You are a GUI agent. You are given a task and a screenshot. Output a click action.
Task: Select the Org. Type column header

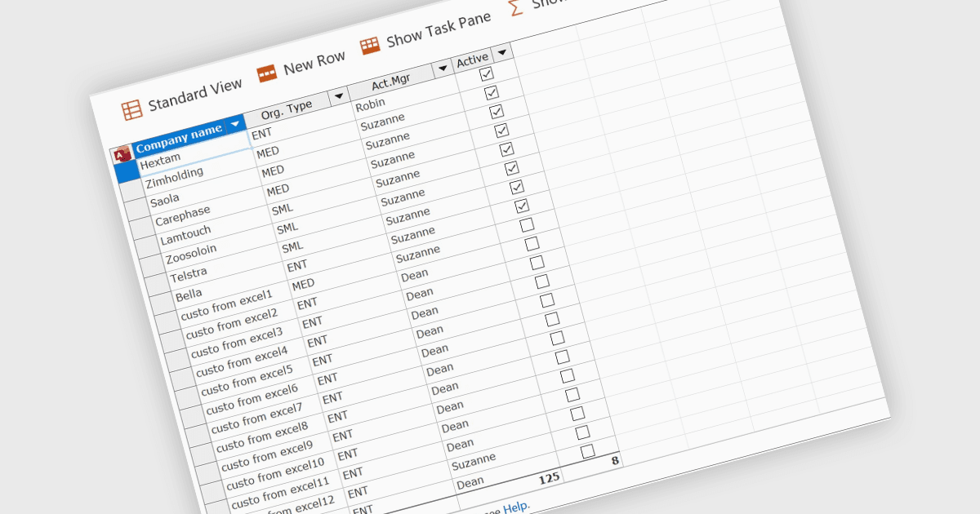(x=297, y=108)
